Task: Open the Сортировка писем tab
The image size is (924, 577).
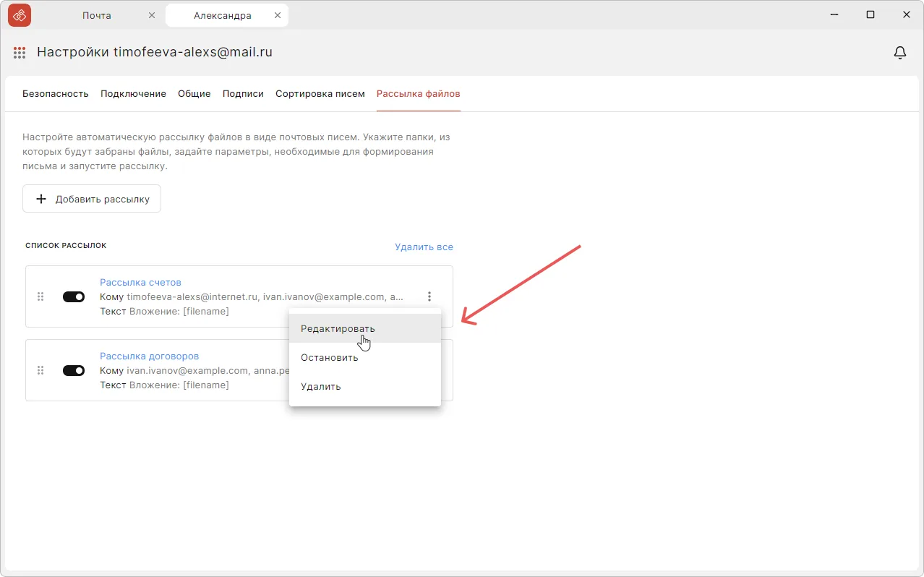Action: 320,94
